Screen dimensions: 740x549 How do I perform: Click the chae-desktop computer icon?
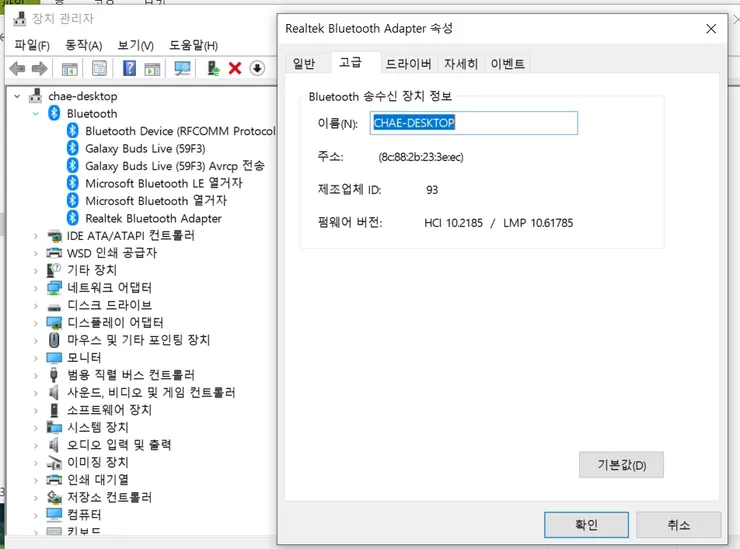coord(35,95)
